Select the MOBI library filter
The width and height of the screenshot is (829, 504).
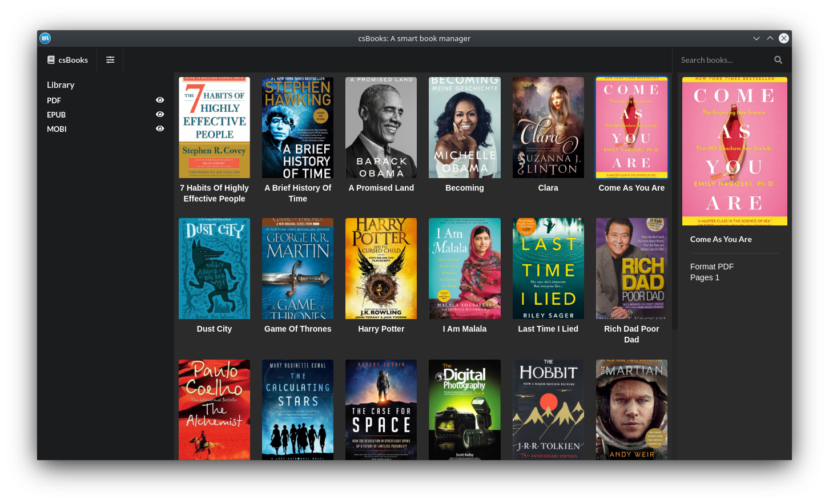click(57, 129)
